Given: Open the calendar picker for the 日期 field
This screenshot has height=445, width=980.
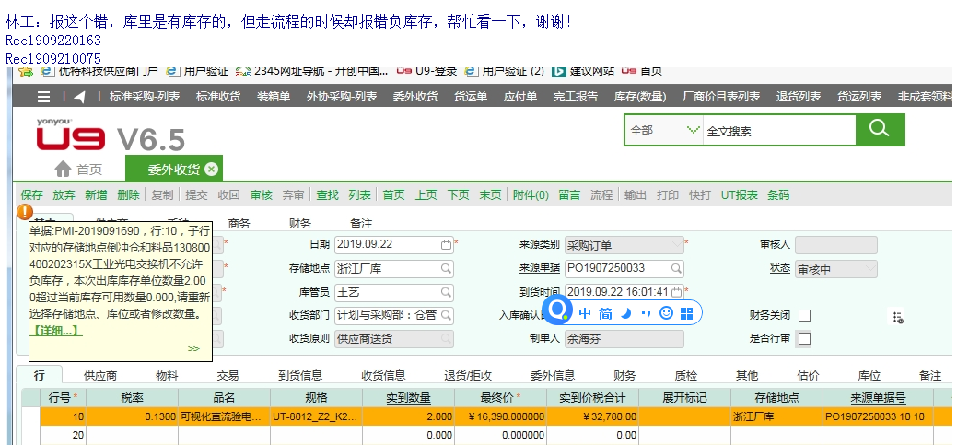Looking at the screenshot, I should pyautogui.click(x=446, y=245).
